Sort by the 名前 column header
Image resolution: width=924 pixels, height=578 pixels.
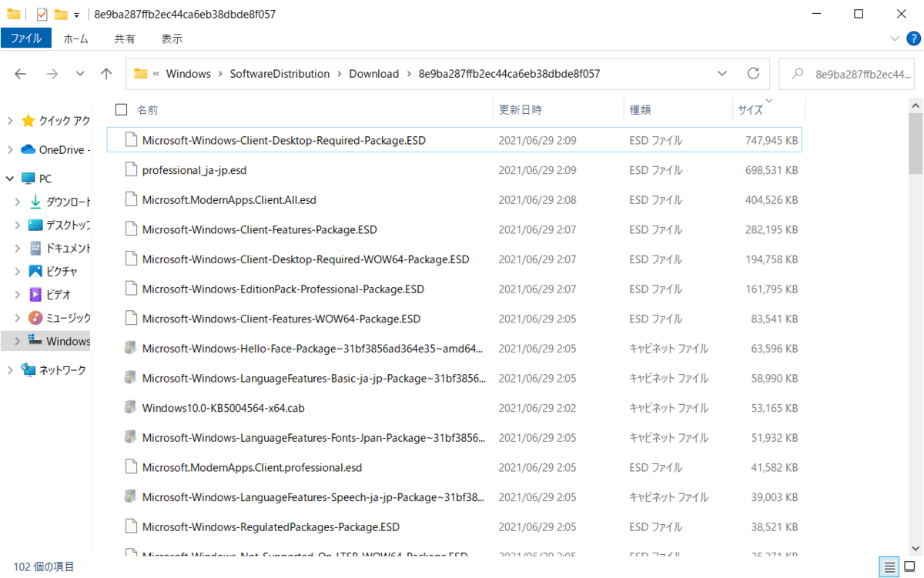coord(147,110)
